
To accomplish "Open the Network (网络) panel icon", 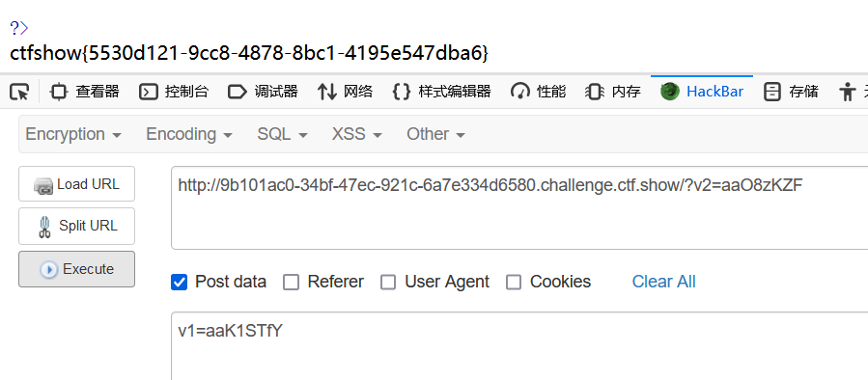I will click(327, 92).
